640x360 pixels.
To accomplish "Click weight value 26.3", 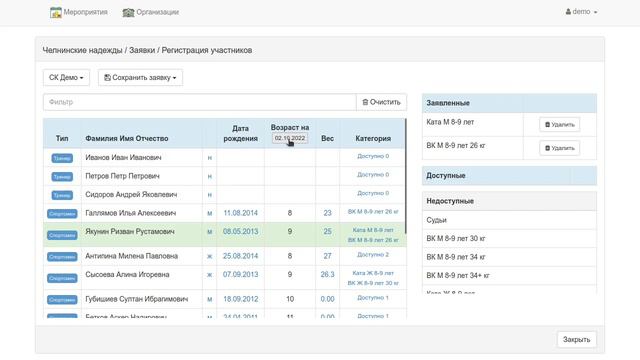I will point(327,275).
